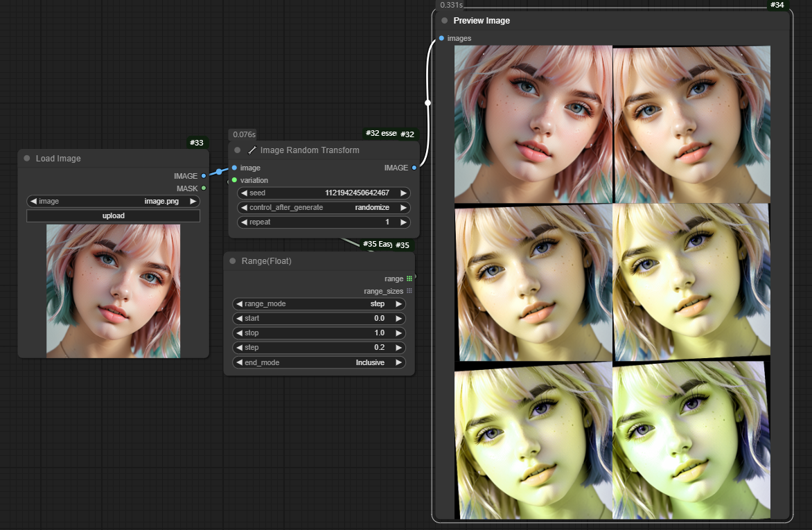Switch range_mode to next option with right arrow
This screenshot has height=530, width=812.
pyautogui.click(x=398, y=304)
